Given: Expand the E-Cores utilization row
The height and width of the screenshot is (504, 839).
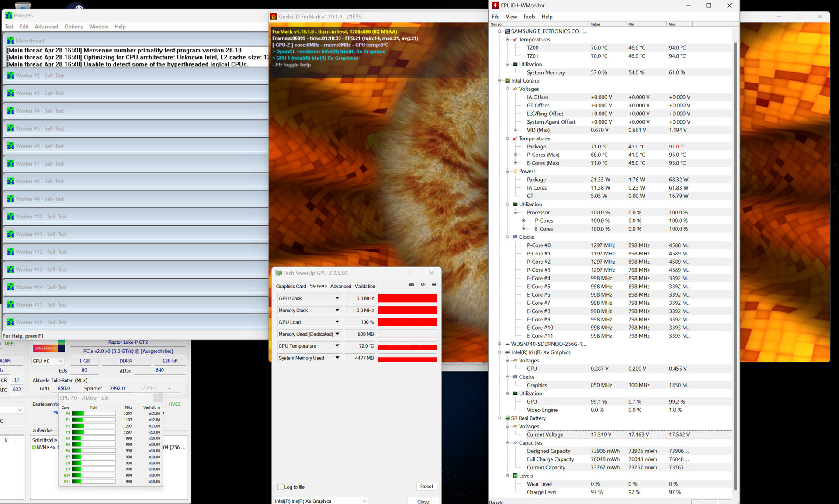Looking at the screenshot, I should click(523, 229).
